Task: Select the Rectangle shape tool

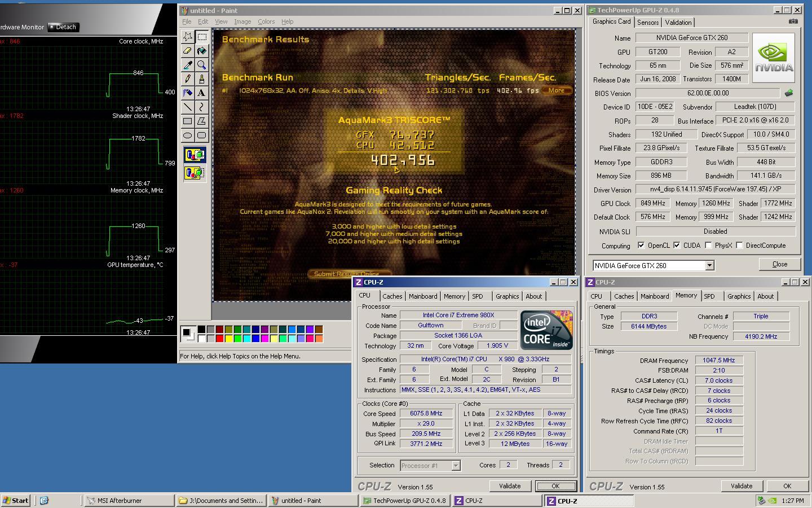Action: [188, 121]
